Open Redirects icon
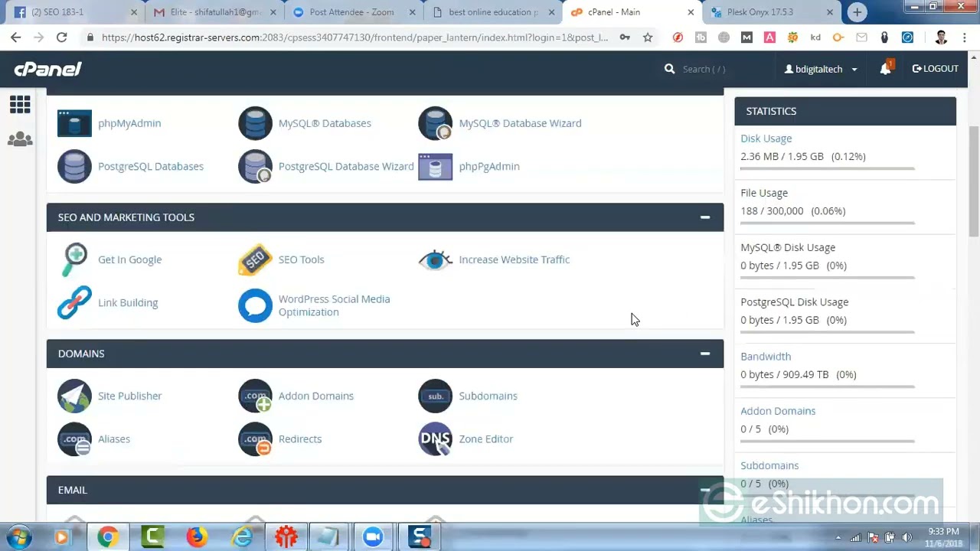 (255, 439)
